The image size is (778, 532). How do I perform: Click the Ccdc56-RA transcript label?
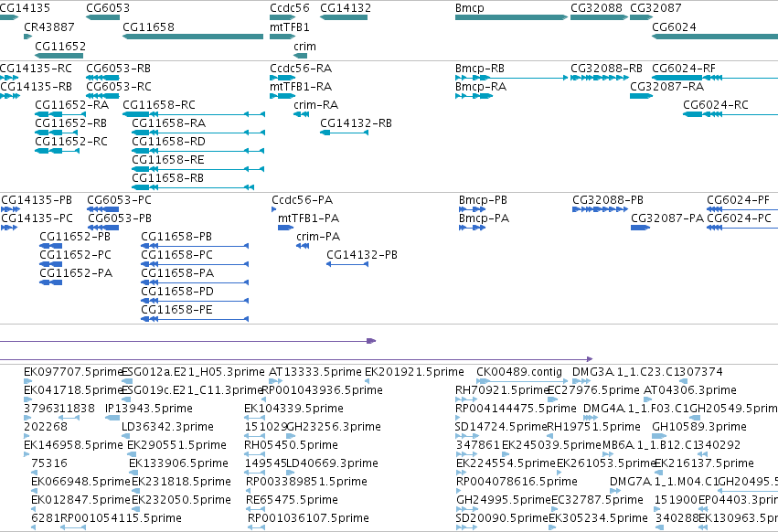tap(301, 69)
